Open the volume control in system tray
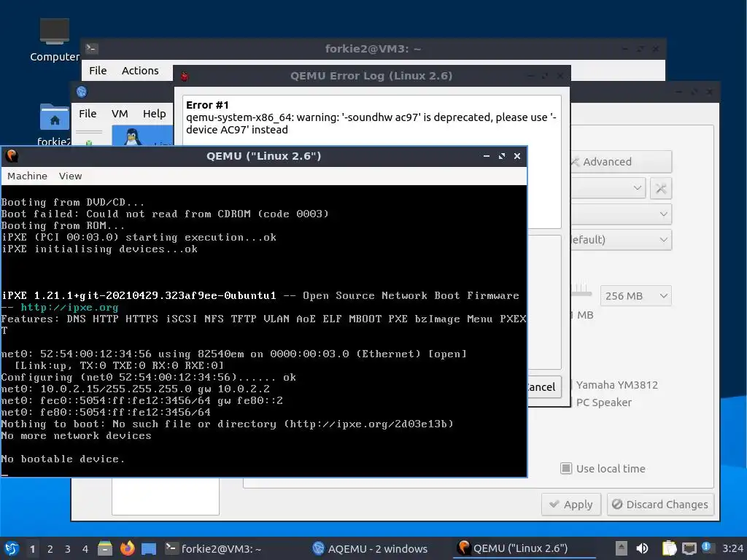The height and width of the screenshot is (560, 747). coord(642,548)
